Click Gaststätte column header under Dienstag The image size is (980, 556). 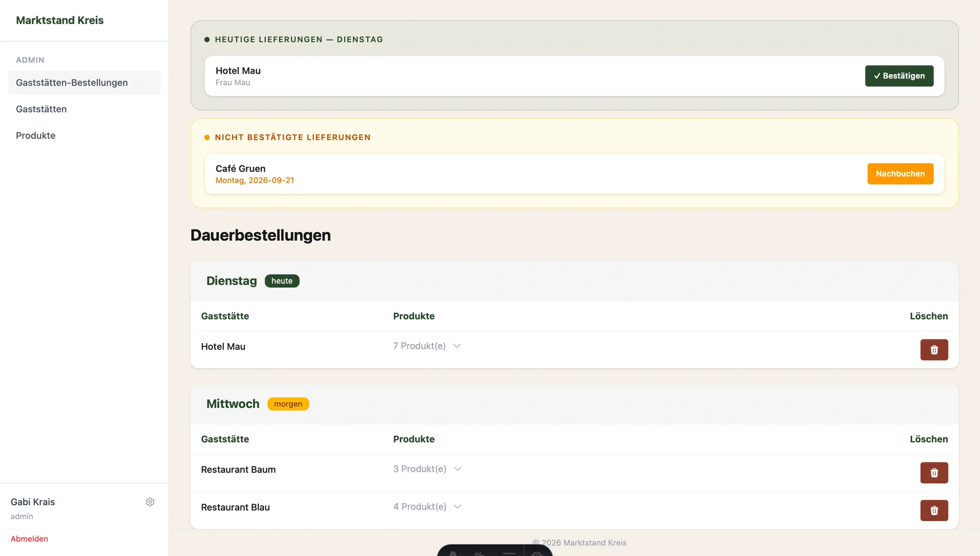pyautogui.click(x=225, y=316)
